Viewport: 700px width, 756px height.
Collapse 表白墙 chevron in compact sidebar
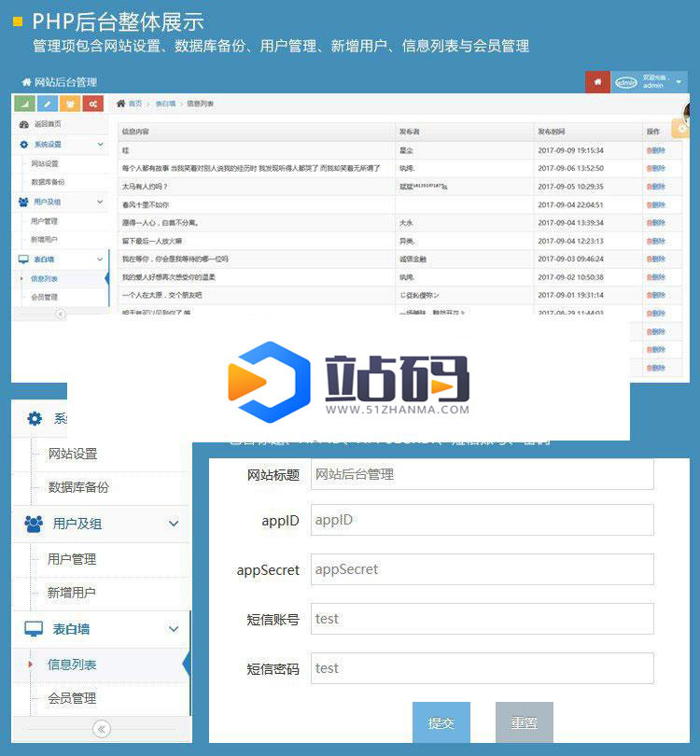[x=100, y=259]
